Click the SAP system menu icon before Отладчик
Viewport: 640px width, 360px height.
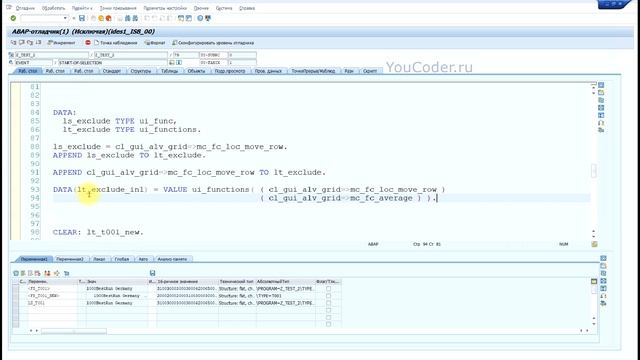(x=9, y=8)
